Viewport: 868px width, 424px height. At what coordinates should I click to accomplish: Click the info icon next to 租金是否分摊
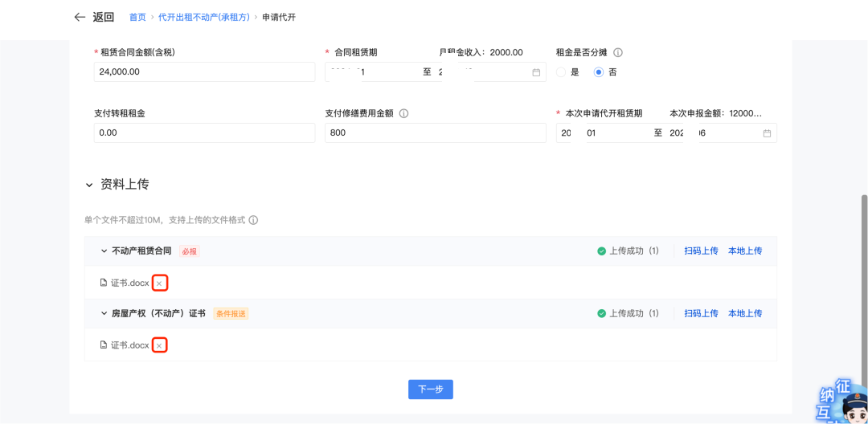point(618,53)
